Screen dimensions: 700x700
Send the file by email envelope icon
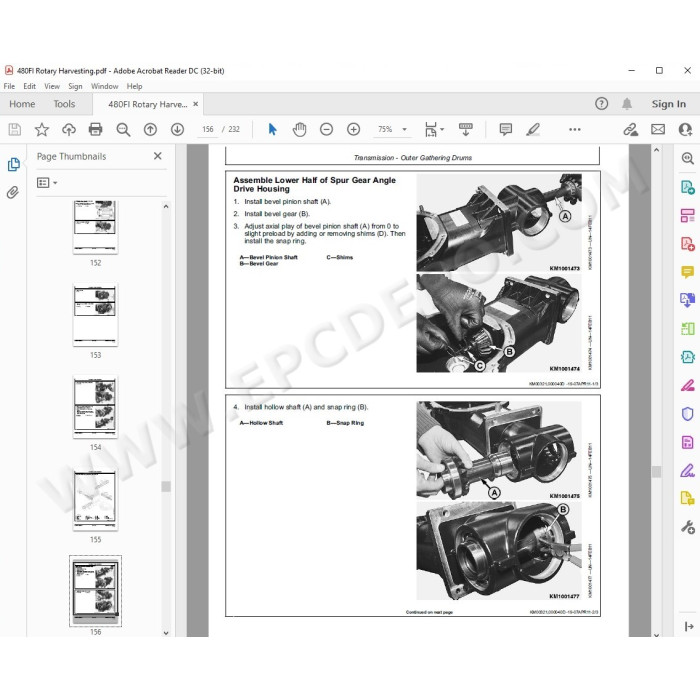pos(658,129)
